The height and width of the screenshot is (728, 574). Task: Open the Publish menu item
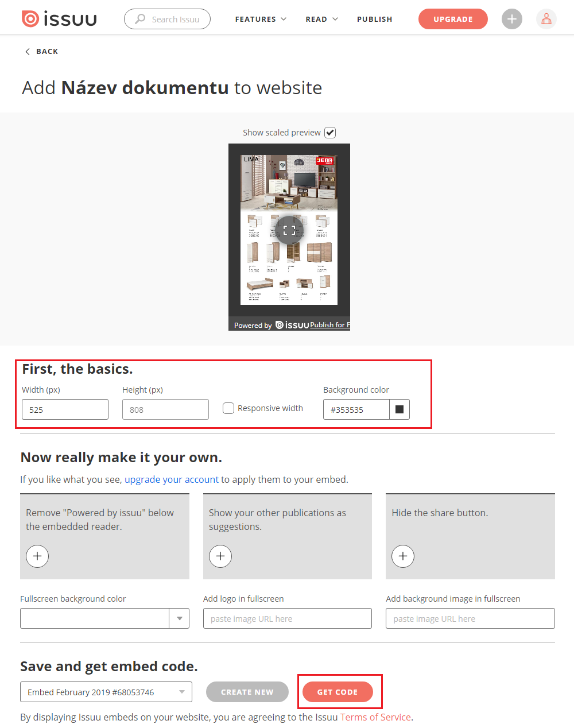pos(374,19)
